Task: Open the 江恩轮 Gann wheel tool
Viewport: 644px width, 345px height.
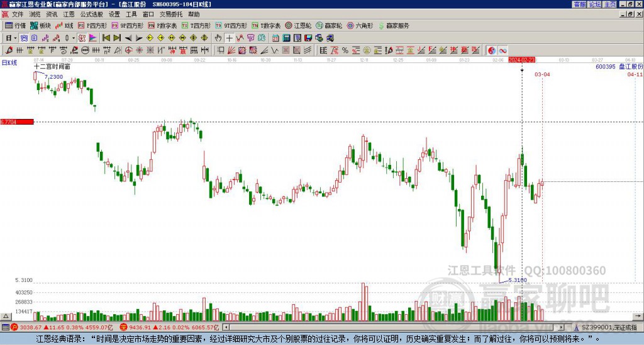Action: [x=297, y=26]
